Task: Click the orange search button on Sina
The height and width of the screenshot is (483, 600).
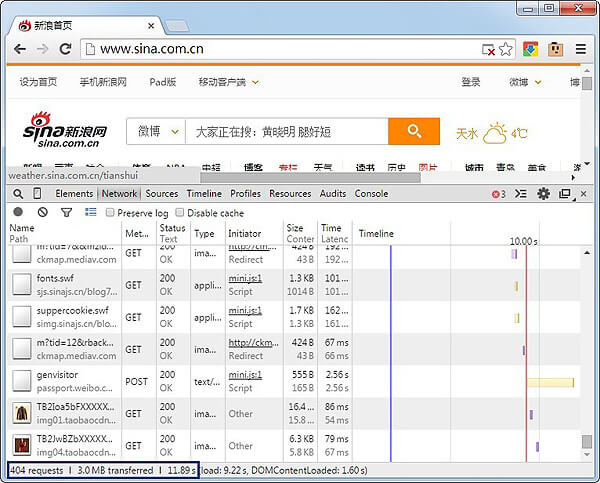Action: [414, 131]
